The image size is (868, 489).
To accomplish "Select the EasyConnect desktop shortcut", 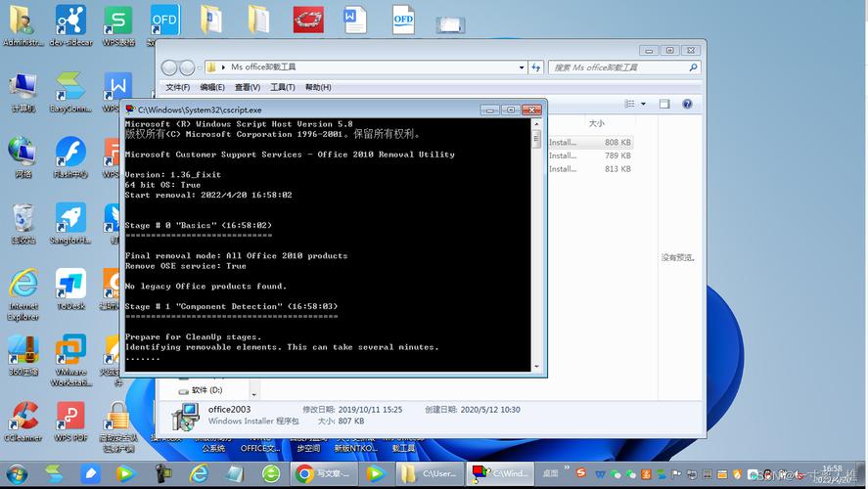I will point(70,92).
